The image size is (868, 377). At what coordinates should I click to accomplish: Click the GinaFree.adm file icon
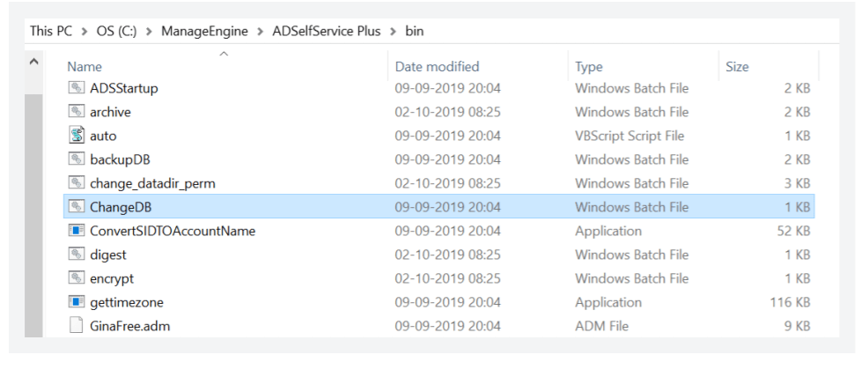(x=77, y=326)
